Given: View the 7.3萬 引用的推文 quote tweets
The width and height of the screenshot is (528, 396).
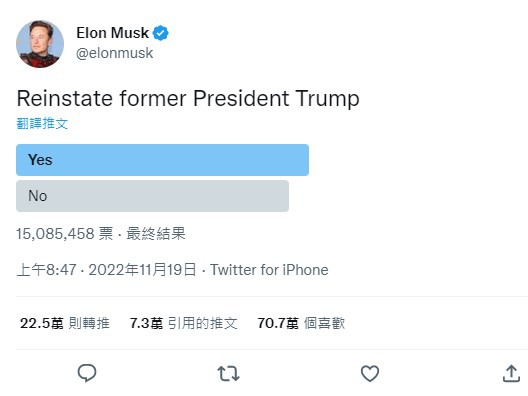Looking at the screenshot, I should 184,323.
